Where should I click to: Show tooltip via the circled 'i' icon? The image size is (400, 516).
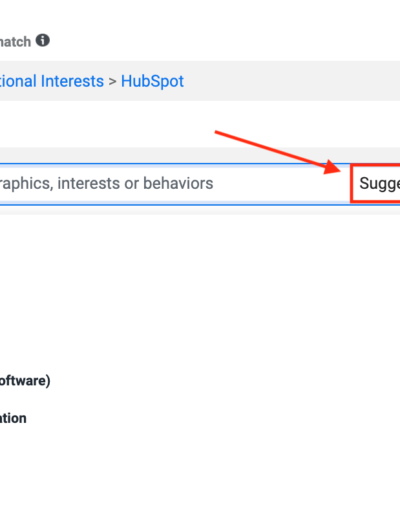[x=43, y=40]
